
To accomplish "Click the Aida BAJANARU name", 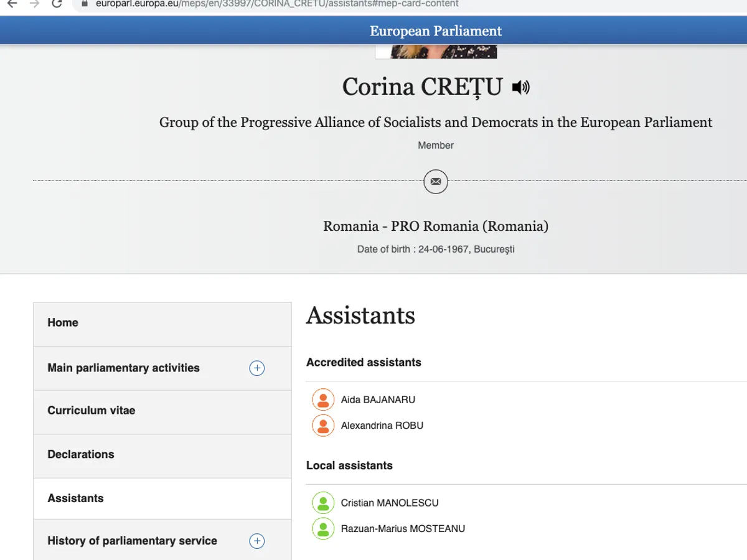I will click(x=378, y=400).
